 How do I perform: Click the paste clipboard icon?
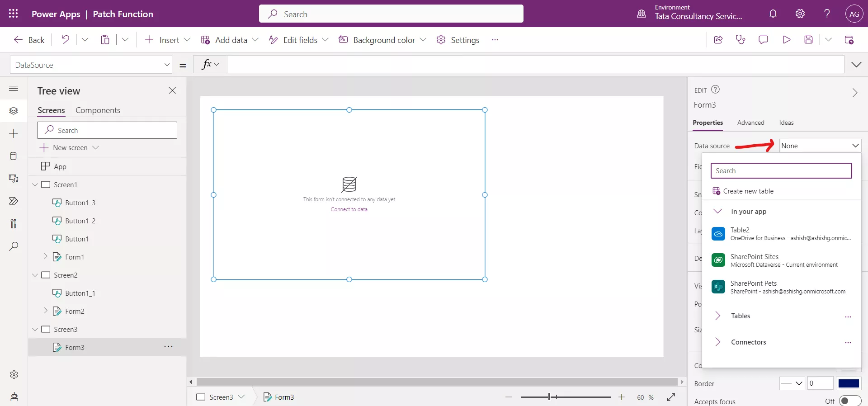pyautogui.click(x=105, y=40)
